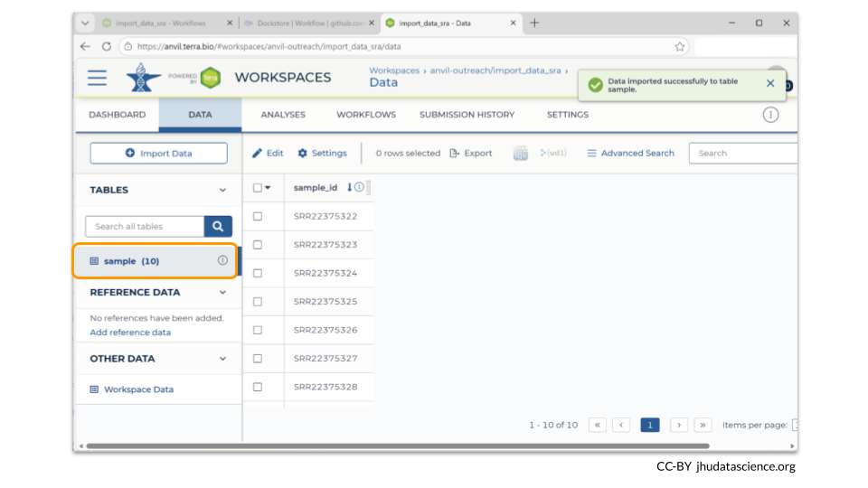868x488 pixels.
Task: Check the box for SRR22375324
Action: coord(258,273)
